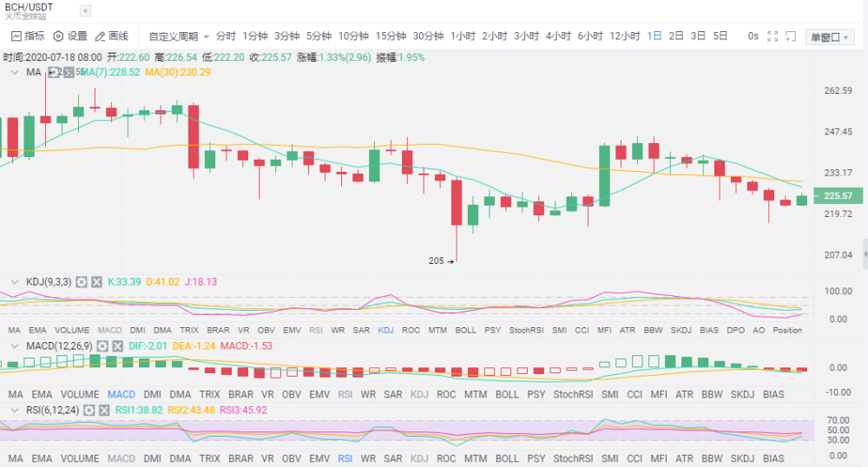
Task: Choose OBV in the RSI panel row
Action: [x=291, y=458]
